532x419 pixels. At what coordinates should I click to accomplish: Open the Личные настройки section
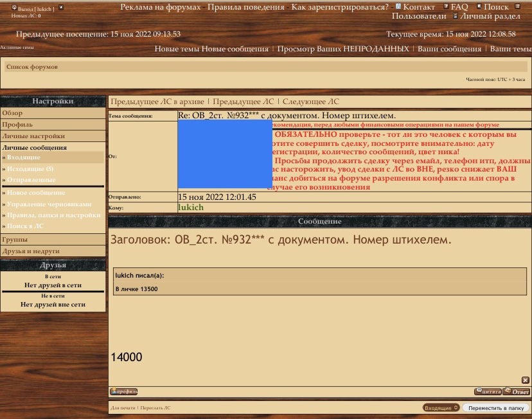(x=33, y=136)
